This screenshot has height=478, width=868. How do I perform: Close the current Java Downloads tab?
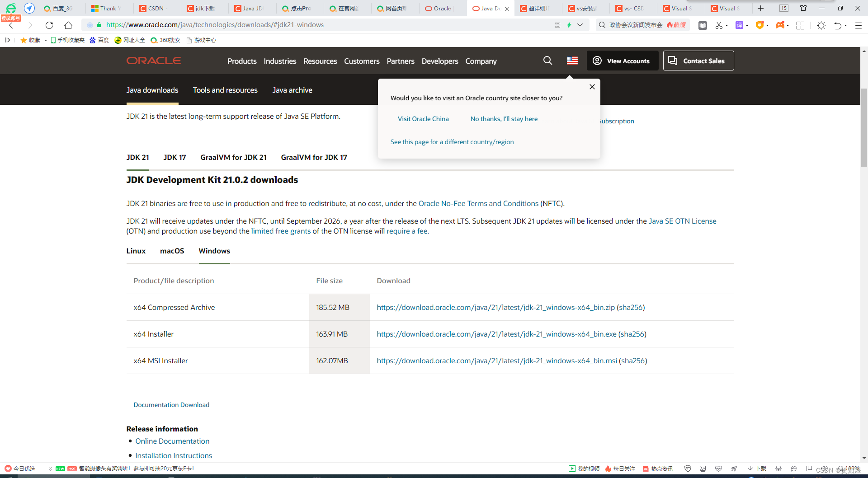[x=507, y=9]
